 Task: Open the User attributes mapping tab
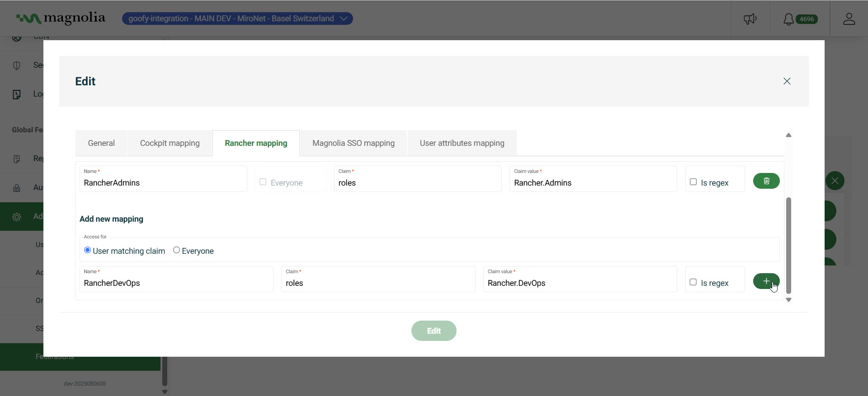point(462,143)
